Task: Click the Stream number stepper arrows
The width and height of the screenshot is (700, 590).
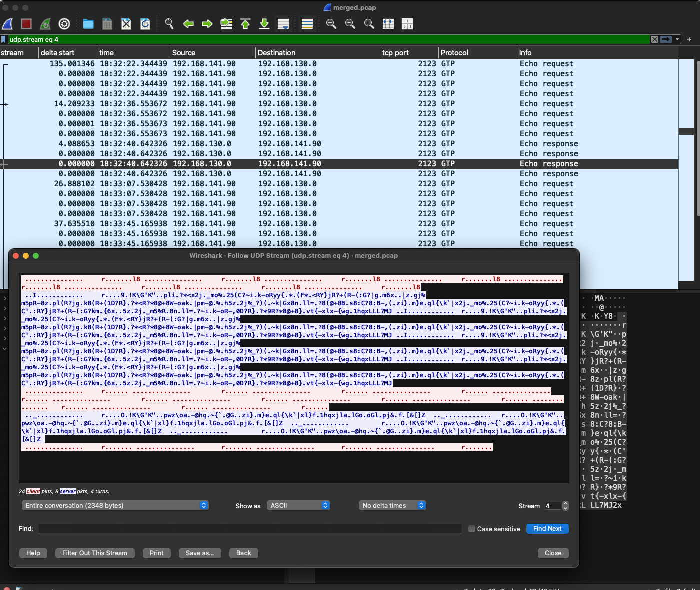Action: point(565,506)
